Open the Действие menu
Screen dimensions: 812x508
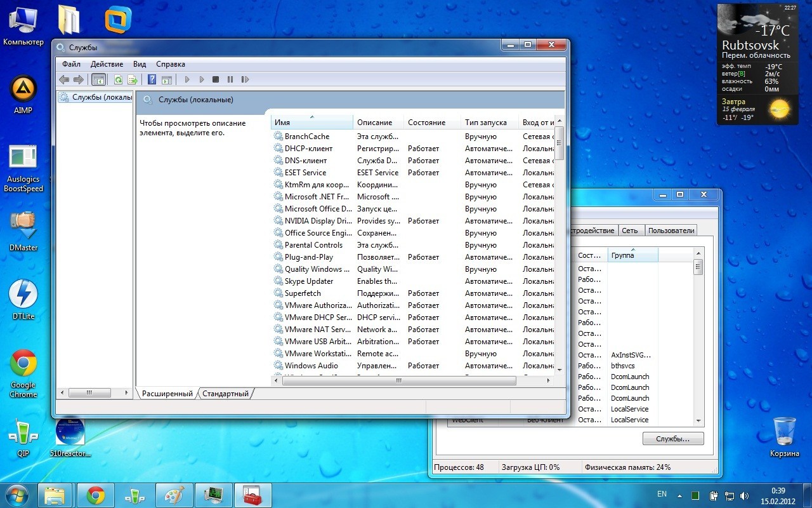(x=107, y=64)
